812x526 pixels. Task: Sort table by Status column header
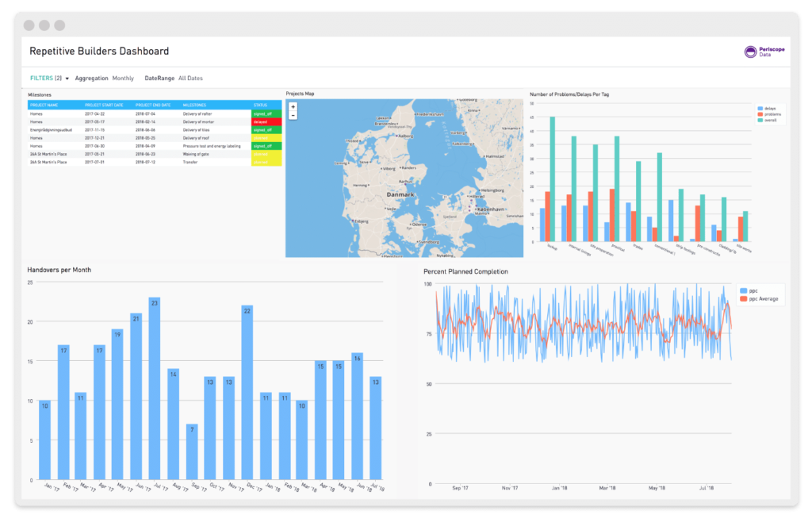tap(261, 105)
